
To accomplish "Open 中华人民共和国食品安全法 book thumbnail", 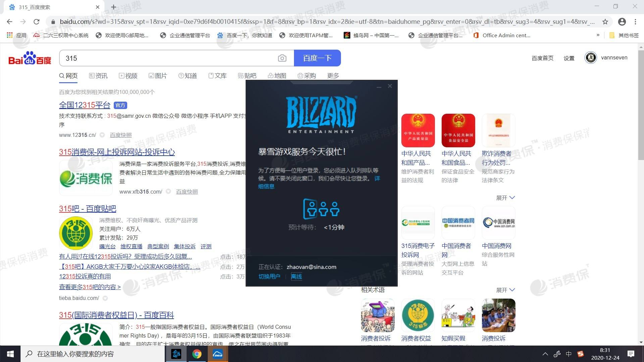I will [x=458, y=131].
